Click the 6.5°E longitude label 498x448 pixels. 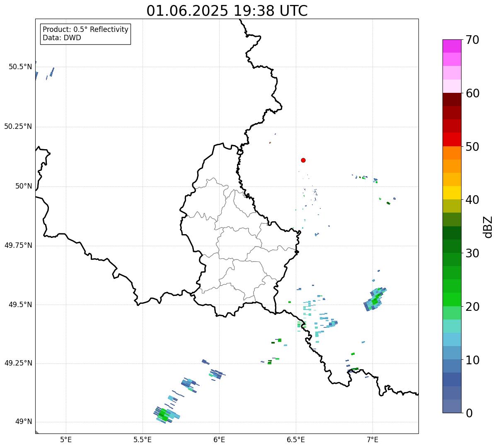pyautogui.click(x=296, y=440)
